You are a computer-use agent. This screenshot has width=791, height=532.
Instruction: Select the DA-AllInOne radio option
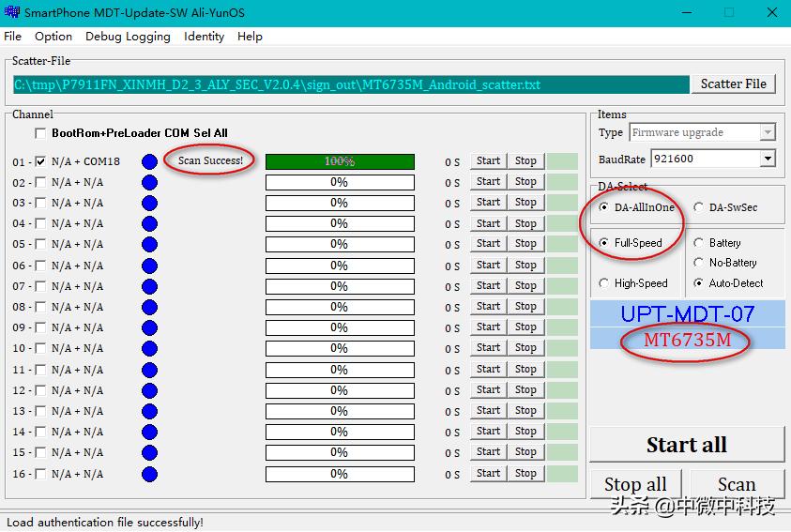tap(603, 207)
